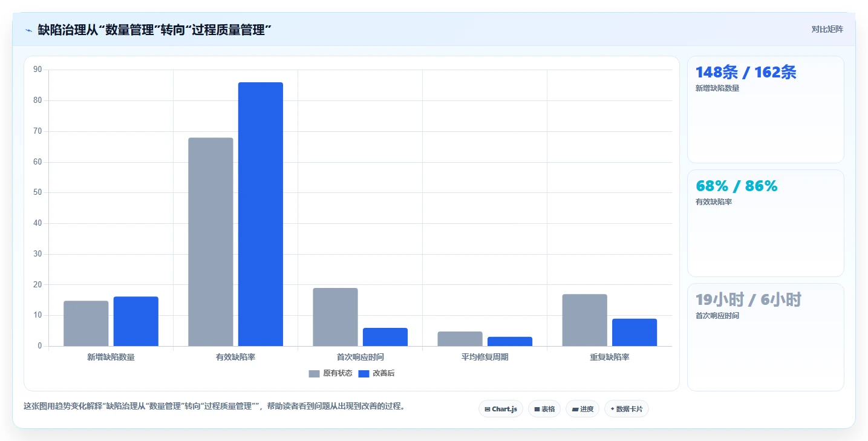Click the gray bar for 首次响应时间
Screen dimensions: 868x441
(335, 317)
